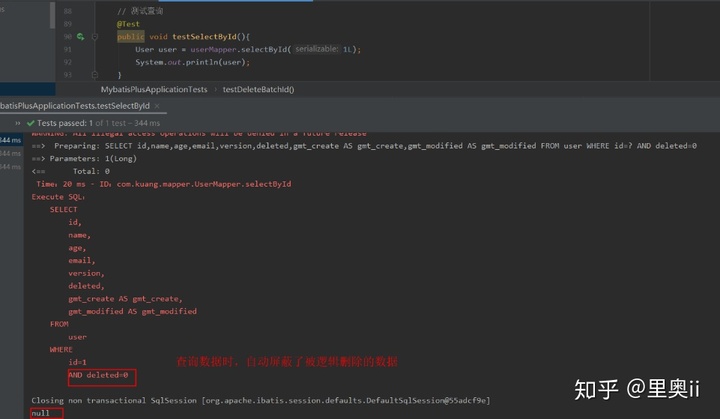The width and height of the screenshot is (720, 419).
Task: Click the 'user' table name line in SQL output
Action: coord(77,337)
